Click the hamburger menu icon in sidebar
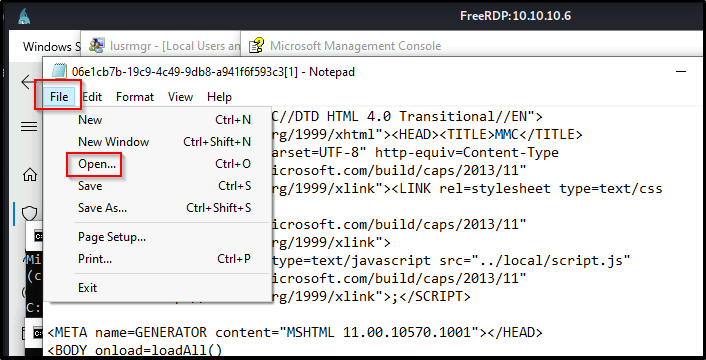 (x=29, y=126)
